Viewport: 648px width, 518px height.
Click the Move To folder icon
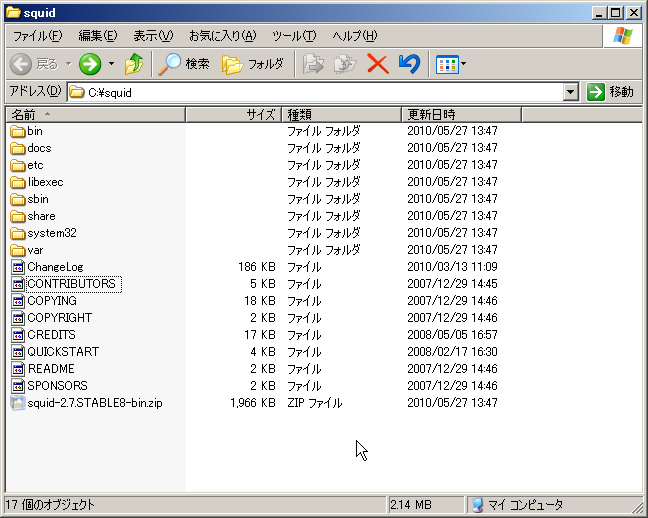tap(313, 64)
